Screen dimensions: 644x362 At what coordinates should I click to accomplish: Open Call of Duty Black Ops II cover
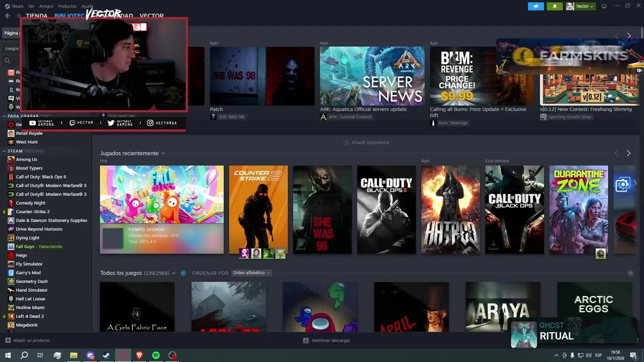(x=386, y=210)
